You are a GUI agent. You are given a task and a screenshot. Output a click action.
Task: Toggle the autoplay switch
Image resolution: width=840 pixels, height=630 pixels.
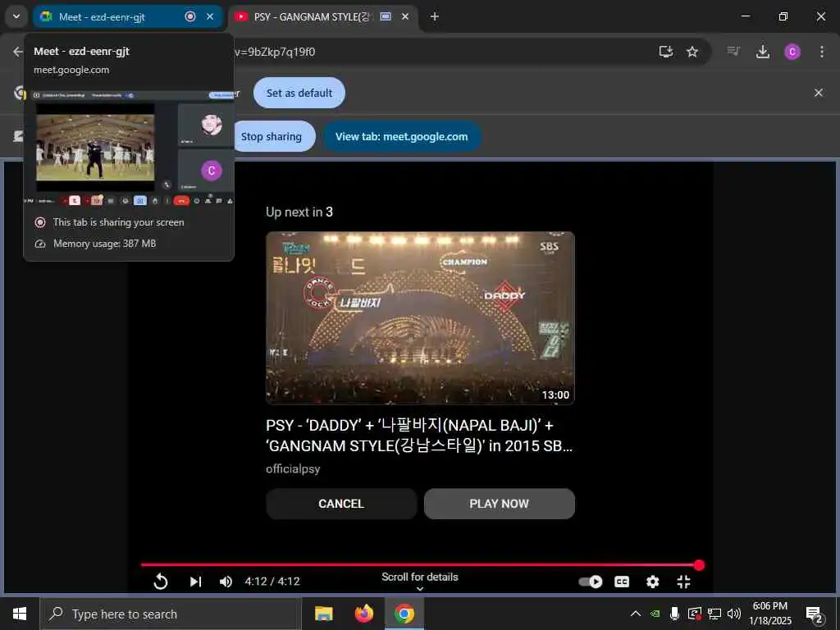pyautogui.click(x=591, y=582)
